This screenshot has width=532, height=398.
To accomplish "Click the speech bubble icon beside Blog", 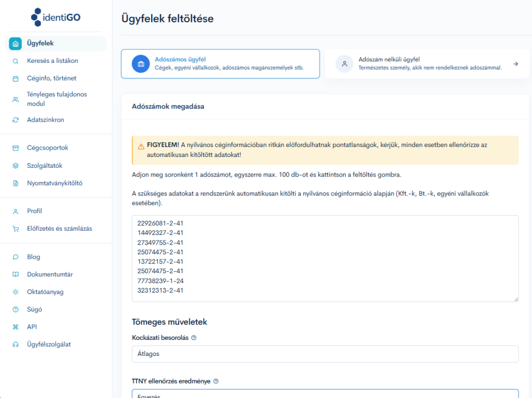I will [x=16, y=257].
